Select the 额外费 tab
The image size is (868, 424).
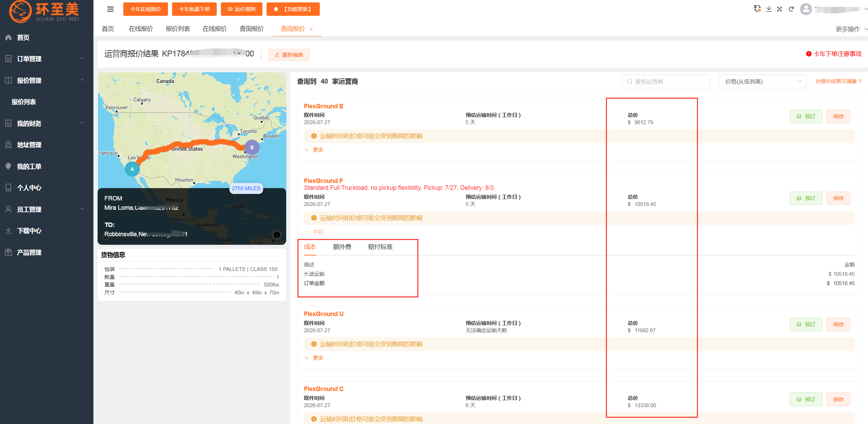point(342,247)
